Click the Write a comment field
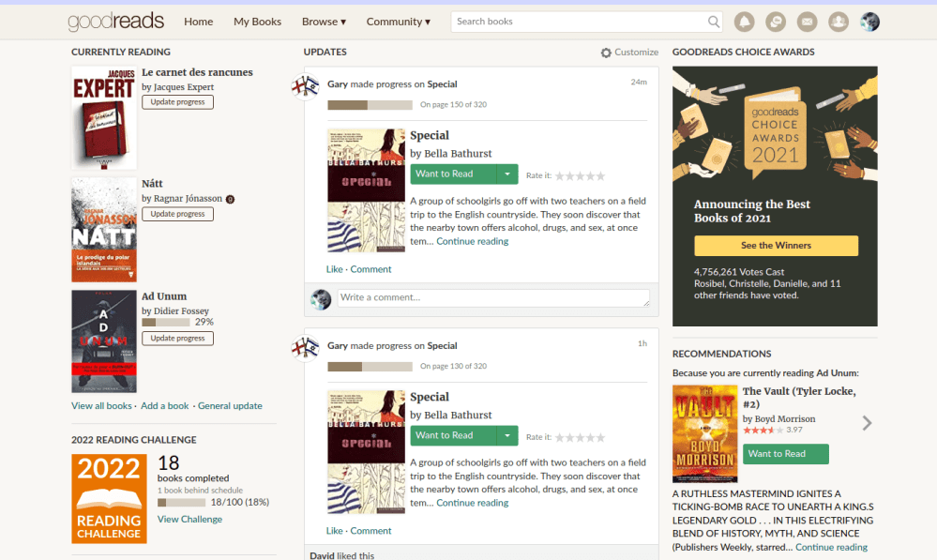This screenshot has height=560, width=937. [x=493, y=297]
